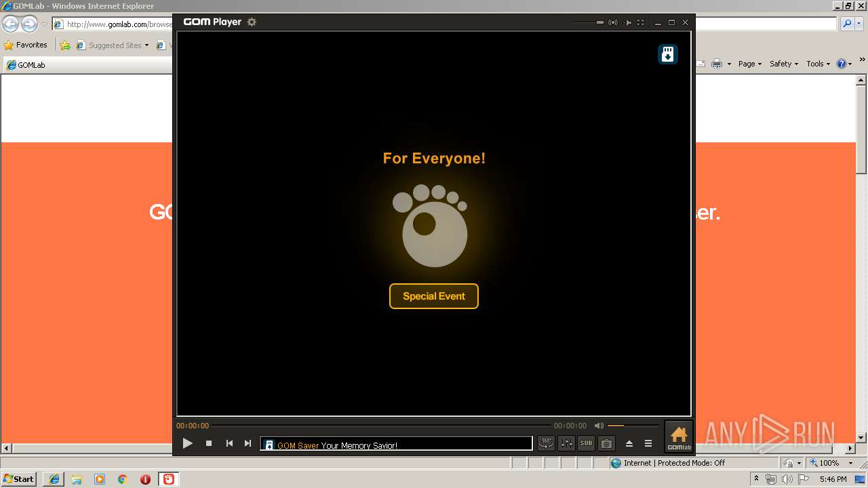Open the GOM Player control panel equalizer
The image size is (868, 488).
tap(566, 443)
